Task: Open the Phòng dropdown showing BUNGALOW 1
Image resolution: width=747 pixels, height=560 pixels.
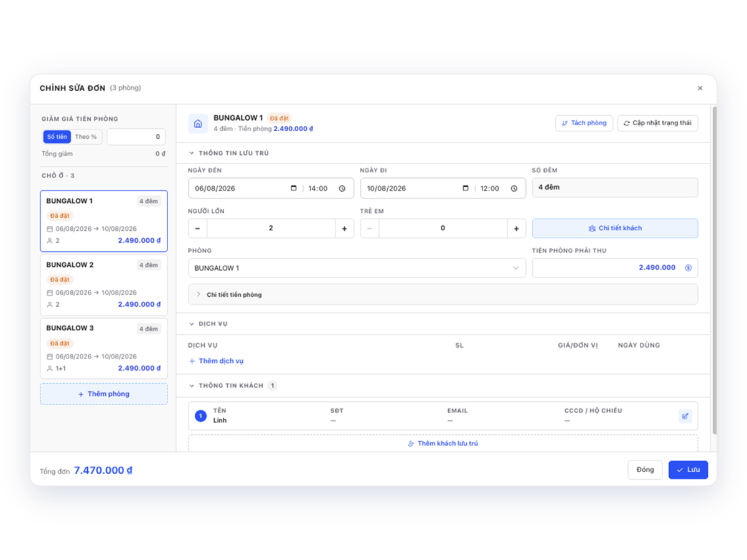Action: (x=357, y=268)
